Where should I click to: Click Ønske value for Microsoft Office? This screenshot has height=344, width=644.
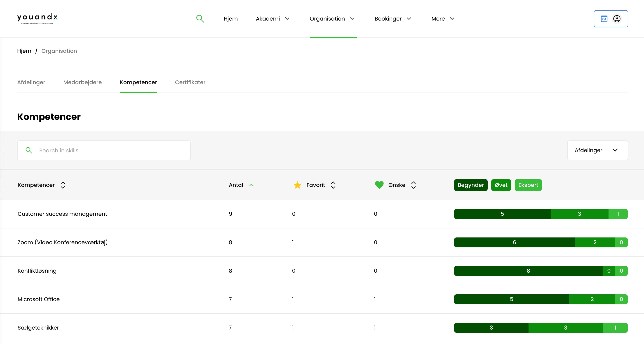[374, 299]
